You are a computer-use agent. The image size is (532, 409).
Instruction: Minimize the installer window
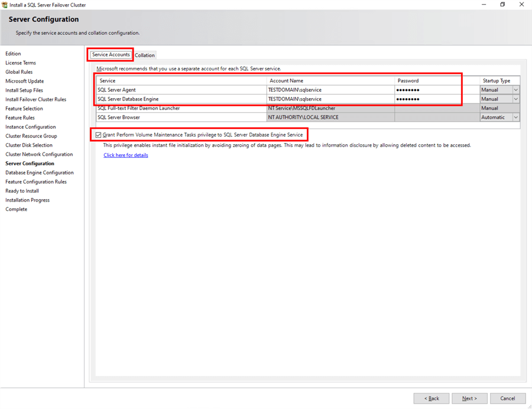coord(484,4)
